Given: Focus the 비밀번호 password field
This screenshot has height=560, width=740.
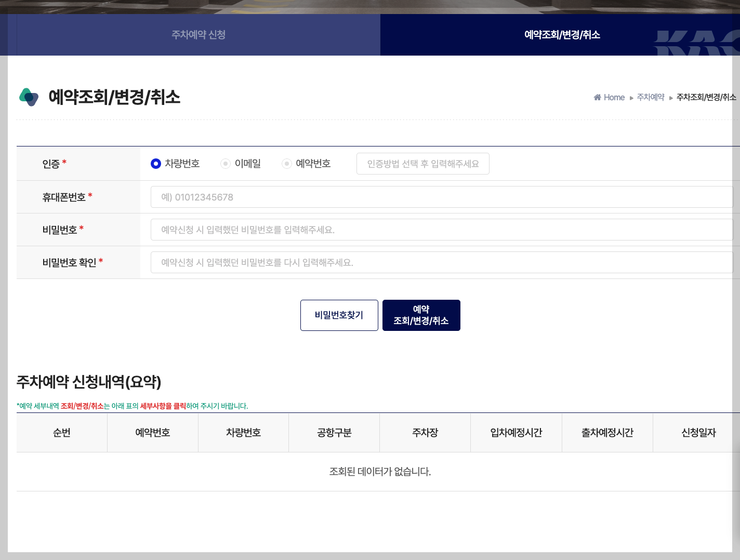Looking at the screenshot, I should [x=442, y=230].
